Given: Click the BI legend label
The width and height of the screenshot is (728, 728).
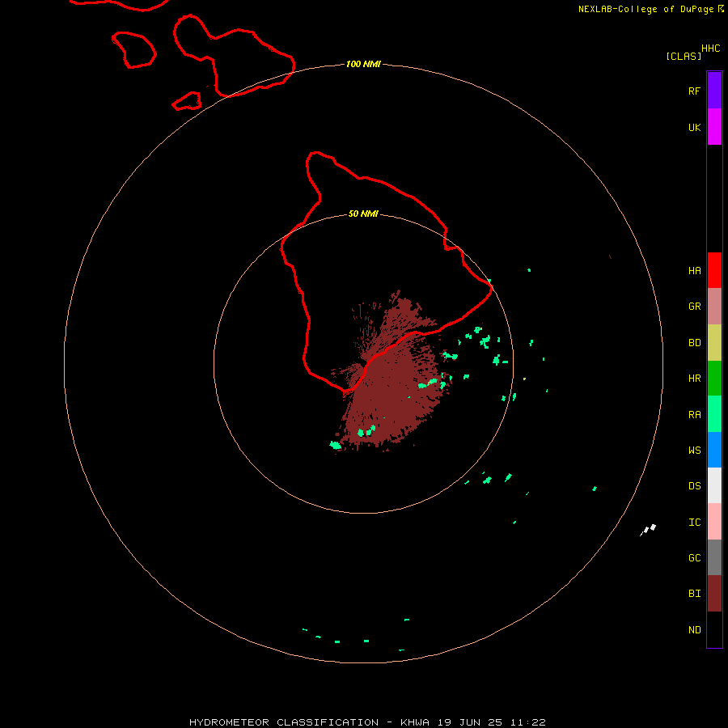Looking at the screenshot, I should coord(694,594).
